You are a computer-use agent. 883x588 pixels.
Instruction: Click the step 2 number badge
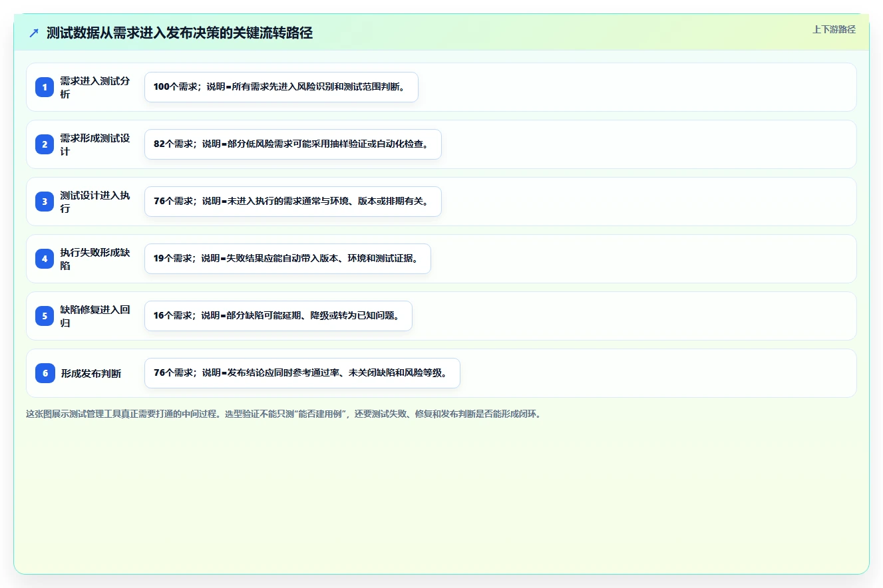click(45, 144)
